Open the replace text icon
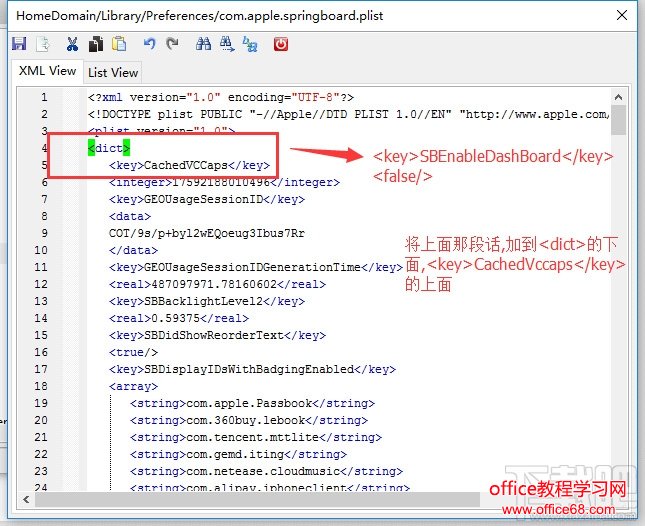Screen dimensions: 645x526 coord(250,44)
